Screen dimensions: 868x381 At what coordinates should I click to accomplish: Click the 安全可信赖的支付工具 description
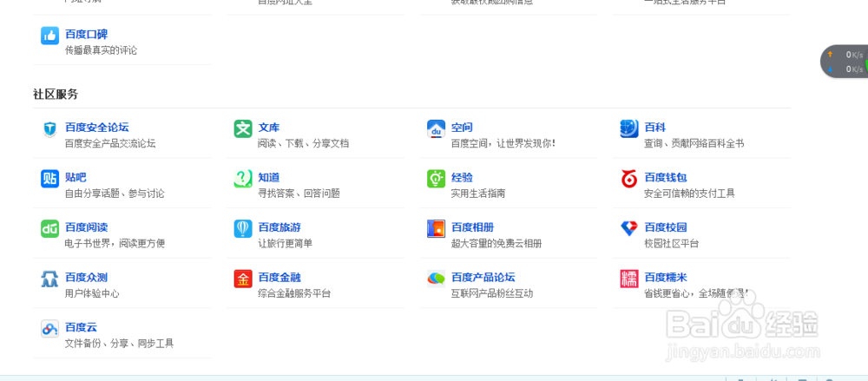[690, 194]
